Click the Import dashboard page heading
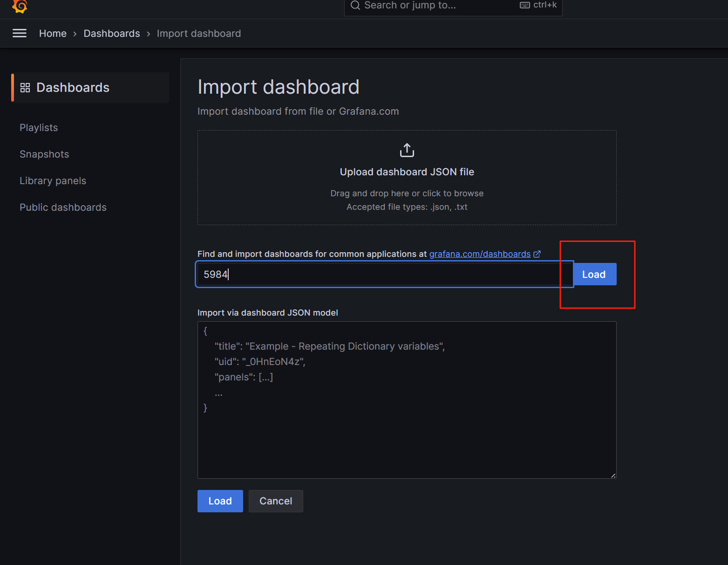The height and width of the screenshot is (565, 728). click(279, 87)
